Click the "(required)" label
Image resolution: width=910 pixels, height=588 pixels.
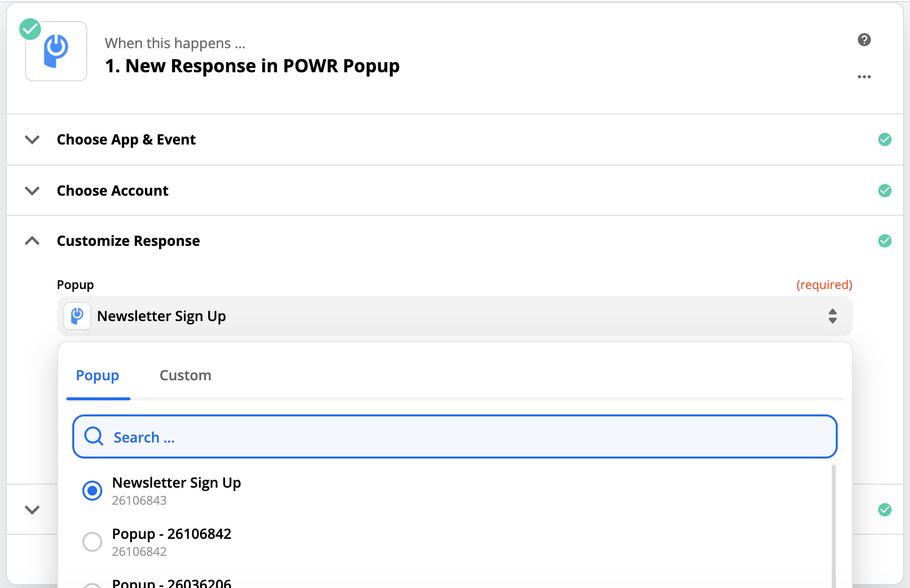(824, 285)
